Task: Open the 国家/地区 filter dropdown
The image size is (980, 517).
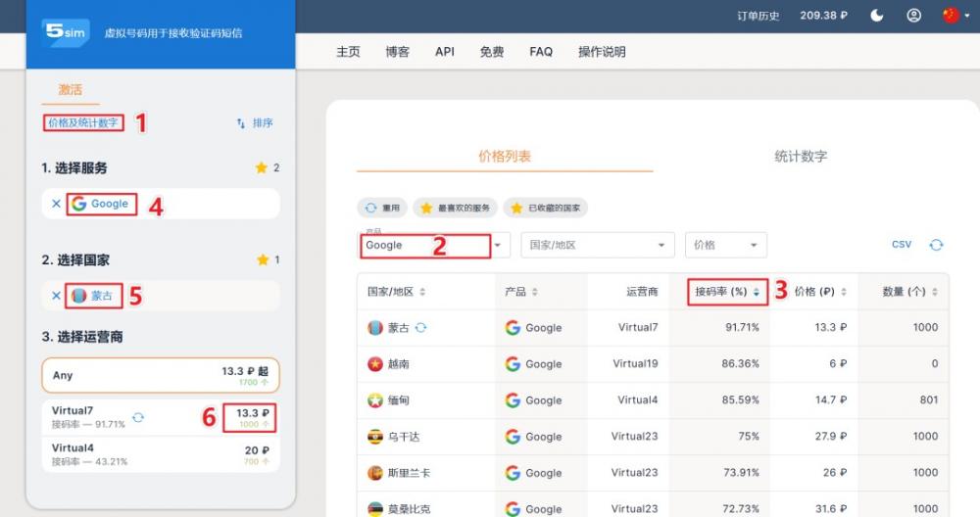Action: (598, 246)
